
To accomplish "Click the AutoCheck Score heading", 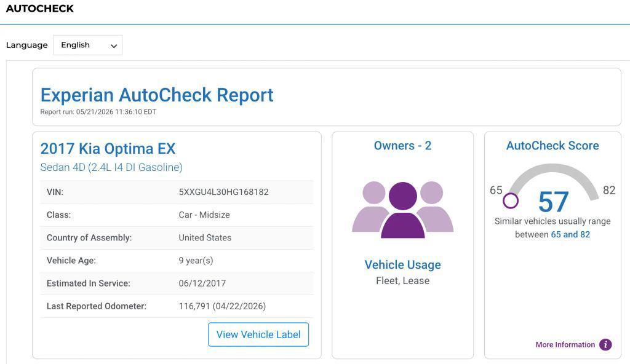I will pos(552,146).
